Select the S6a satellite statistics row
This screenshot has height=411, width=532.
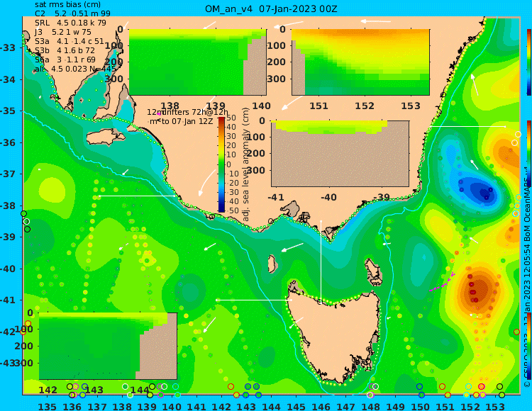click(65, 60)
